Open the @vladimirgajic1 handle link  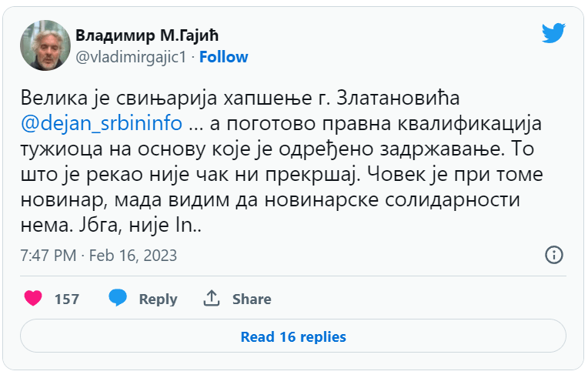135,57
